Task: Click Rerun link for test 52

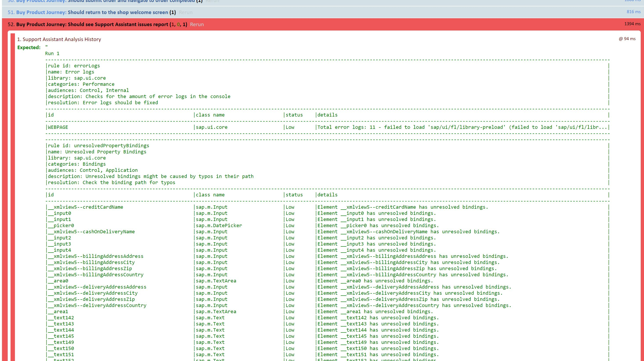Action: [x=197, y=25]
